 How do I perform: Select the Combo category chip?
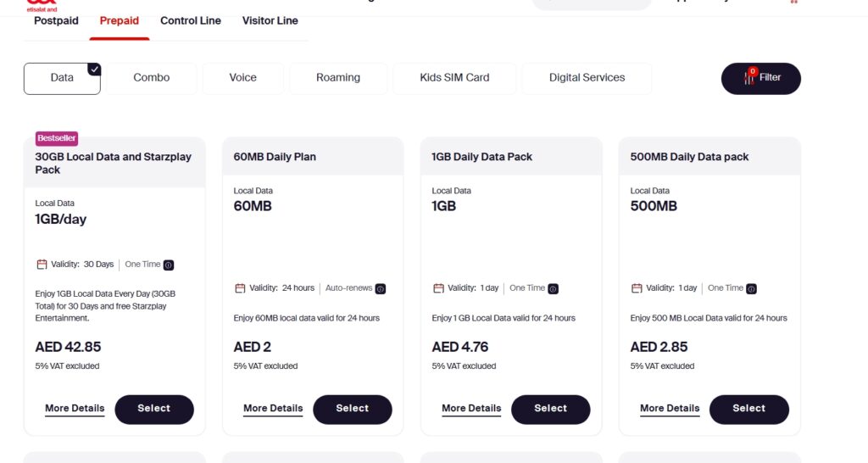152,78
